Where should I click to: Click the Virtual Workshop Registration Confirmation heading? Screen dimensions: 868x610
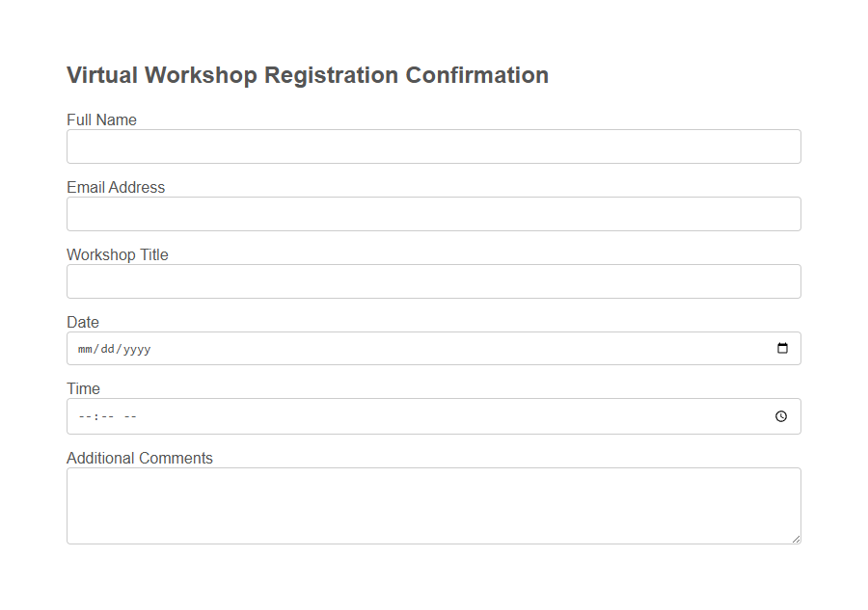pos(307,75)
